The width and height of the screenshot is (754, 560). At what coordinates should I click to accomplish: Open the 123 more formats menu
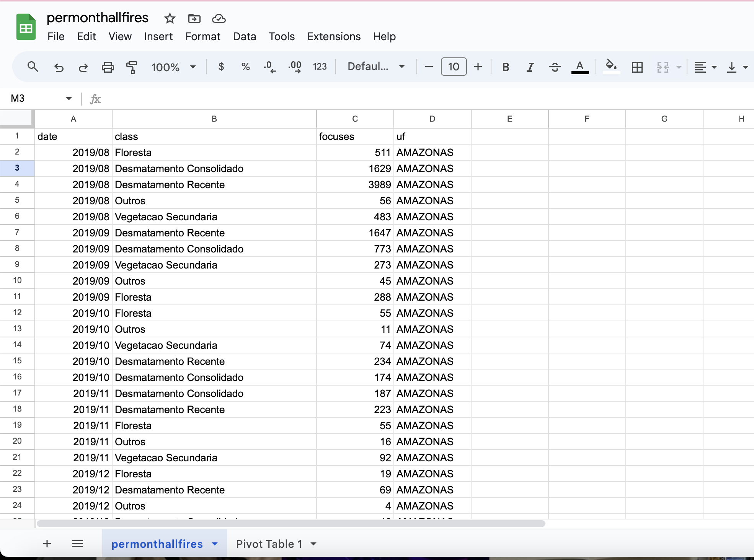320,67
